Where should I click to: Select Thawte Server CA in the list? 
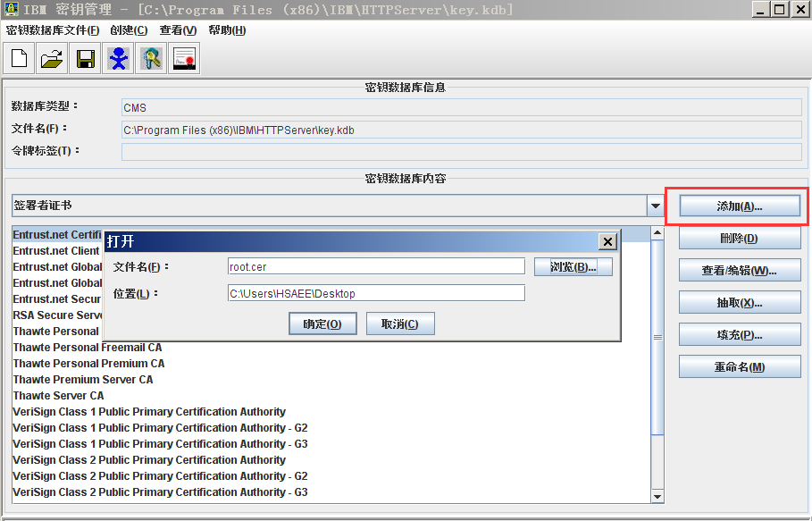coord(58,395)
